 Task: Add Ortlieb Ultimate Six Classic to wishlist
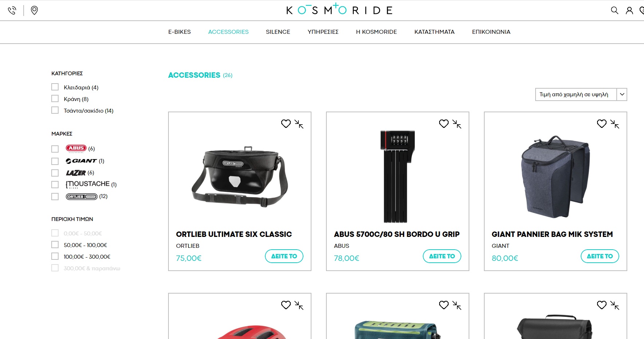(286, 124)
